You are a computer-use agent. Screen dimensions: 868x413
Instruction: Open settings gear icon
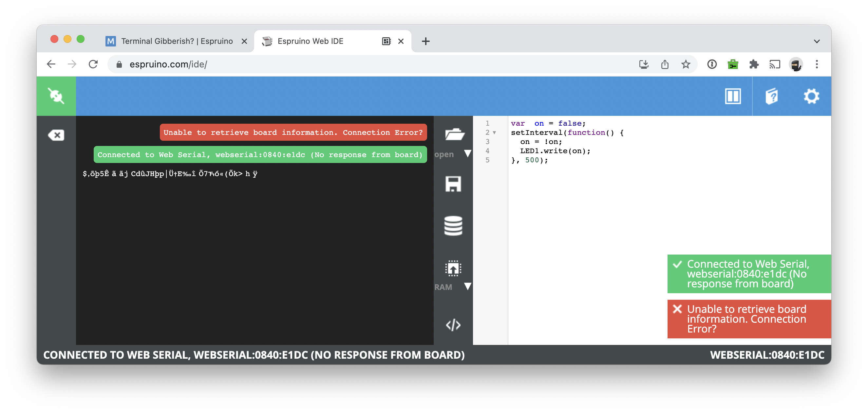(811, 97)
